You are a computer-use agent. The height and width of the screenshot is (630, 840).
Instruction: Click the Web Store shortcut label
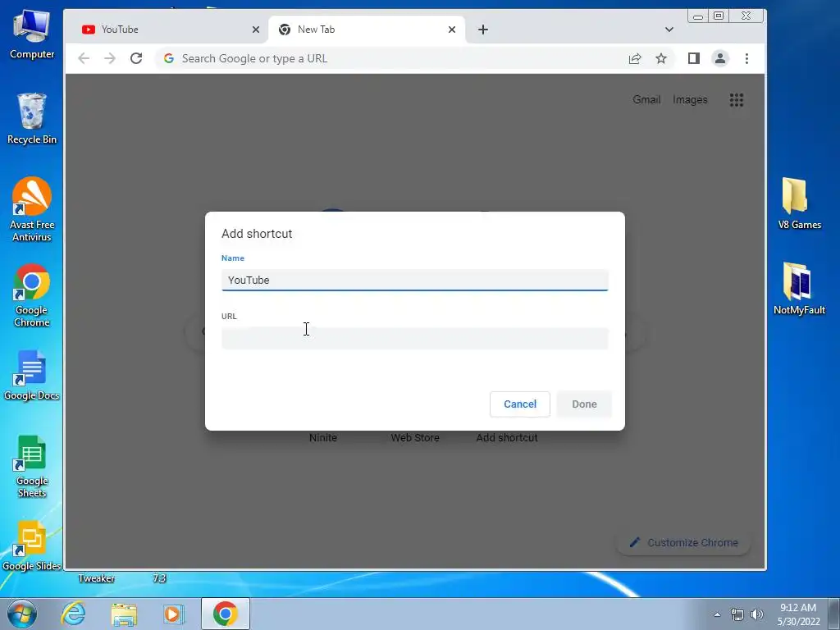click(415, 438)
